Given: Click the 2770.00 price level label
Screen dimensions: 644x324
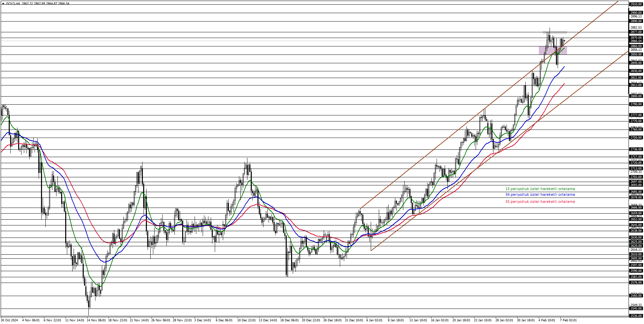Looking at the screenshot, I should (x=636, y=121).
